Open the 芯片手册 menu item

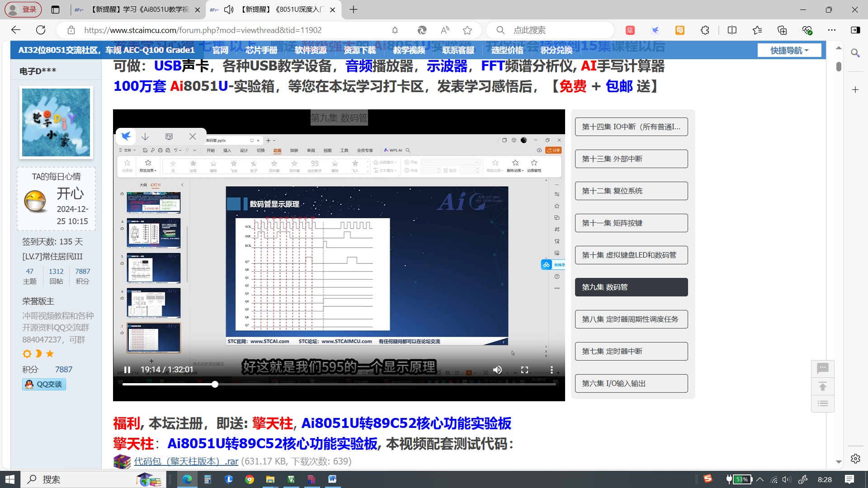pyautogui.click(x=261, y=50)
